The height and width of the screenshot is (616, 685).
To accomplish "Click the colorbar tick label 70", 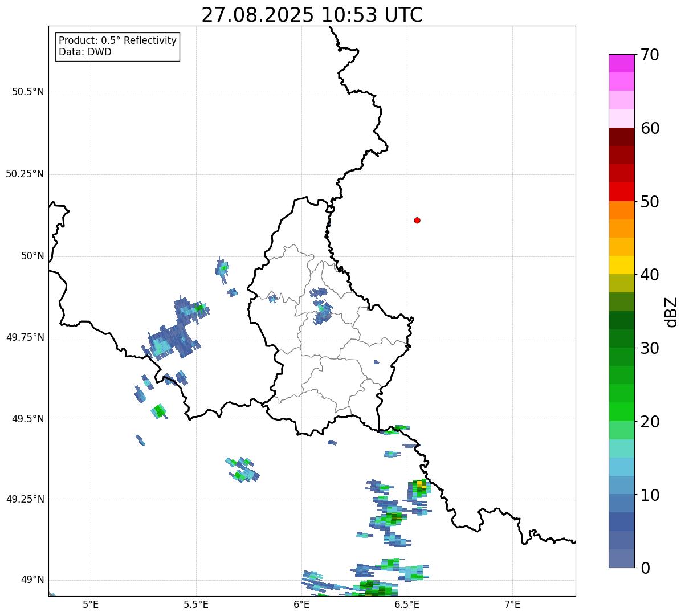I will coord(650,55).
